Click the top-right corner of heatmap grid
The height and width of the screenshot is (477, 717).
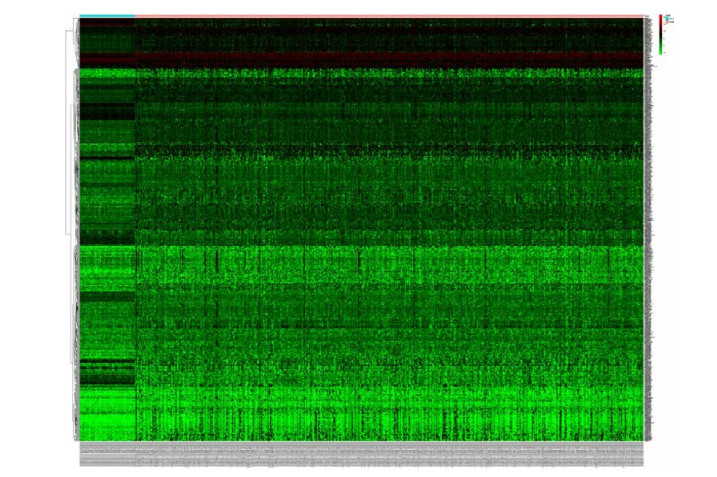pos(643,20)
